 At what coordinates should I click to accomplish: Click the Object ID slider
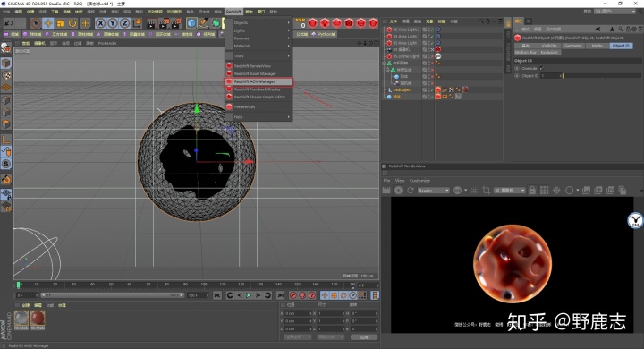[x=602, y=76]
